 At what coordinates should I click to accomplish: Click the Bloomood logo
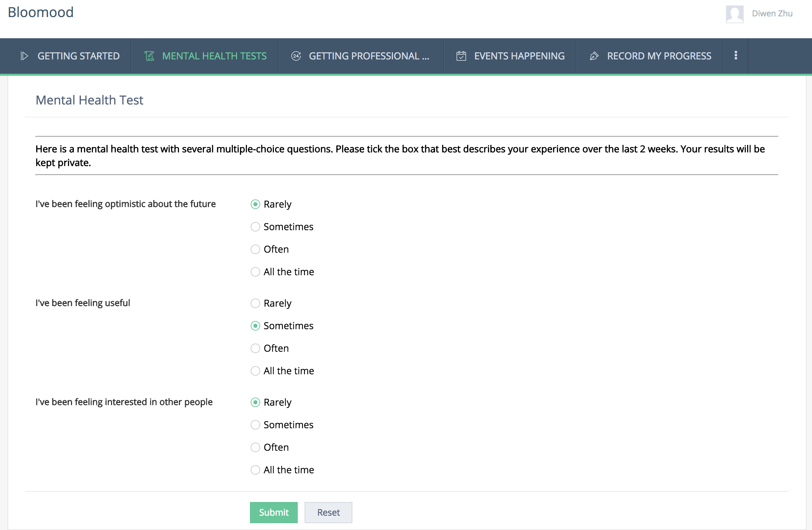pos(41,12)
